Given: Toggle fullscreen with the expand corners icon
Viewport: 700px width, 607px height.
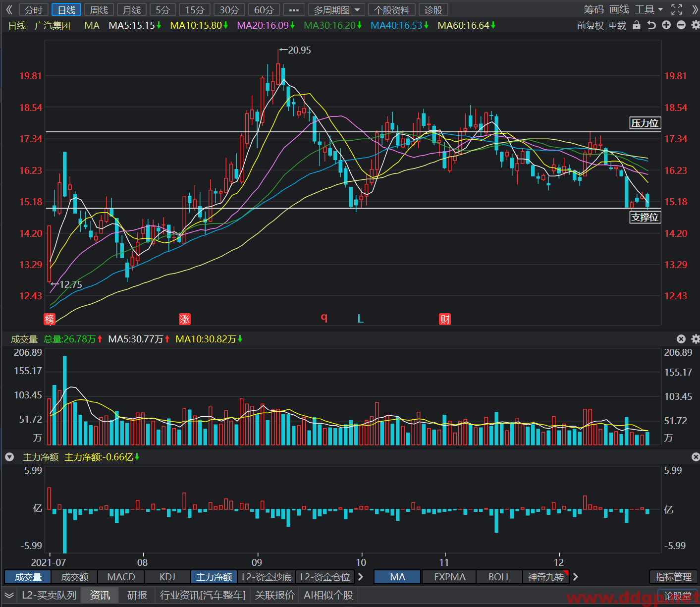Looking at the screenshot, I should pyautogui.click(x=677, y=9).
